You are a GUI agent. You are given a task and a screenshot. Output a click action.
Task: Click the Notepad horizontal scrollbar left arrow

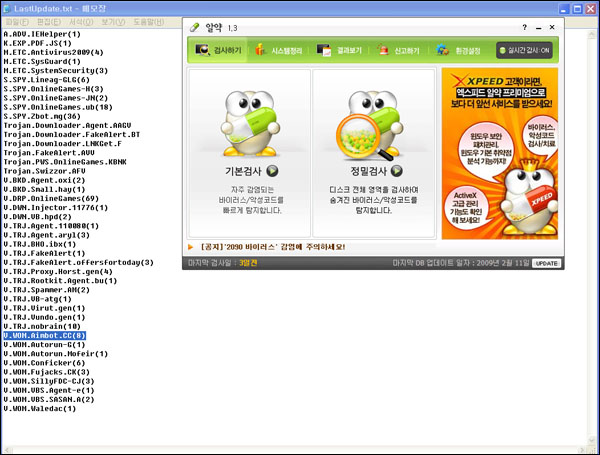pyautogui.click(x=7, y=450)
